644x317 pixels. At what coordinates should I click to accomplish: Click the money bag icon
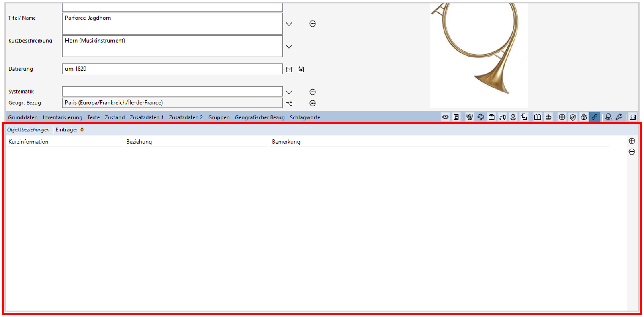(584, 117)
